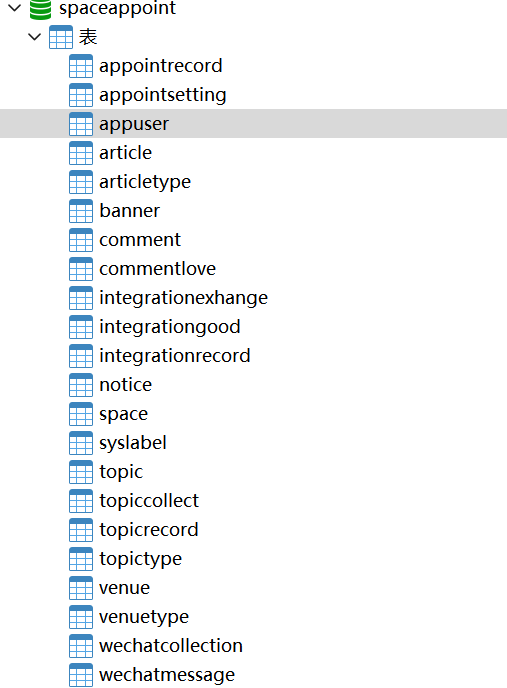Select the topicrecord table name
This screenshot has width=507, height=688.
(149, 530)
